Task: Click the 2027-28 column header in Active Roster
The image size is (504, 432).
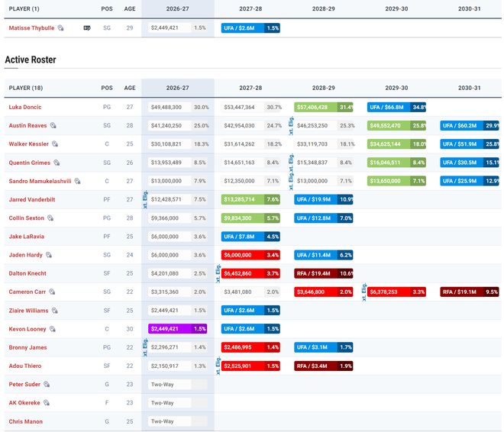Action: 250,88
